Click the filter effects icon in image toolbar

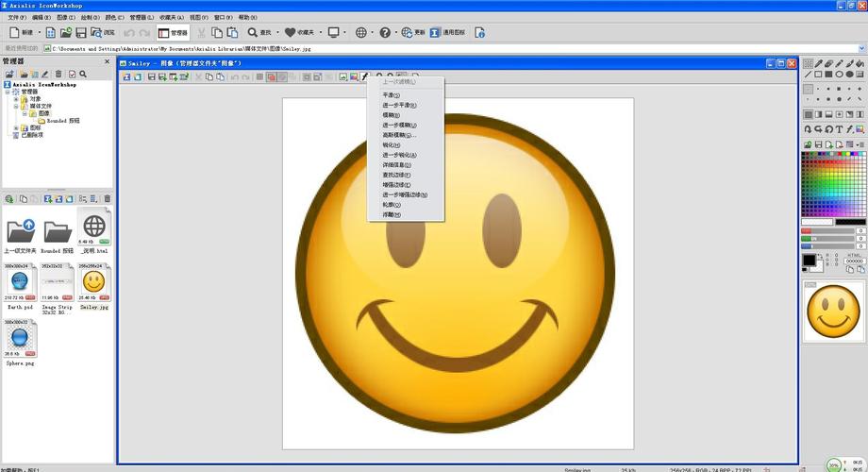coord(365,77)
